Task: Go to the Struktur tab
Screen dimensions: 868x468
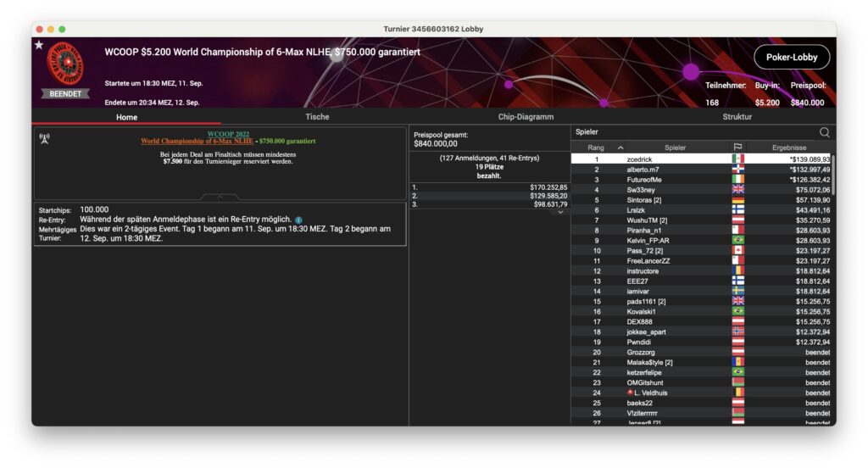Action: coord(737,117)
